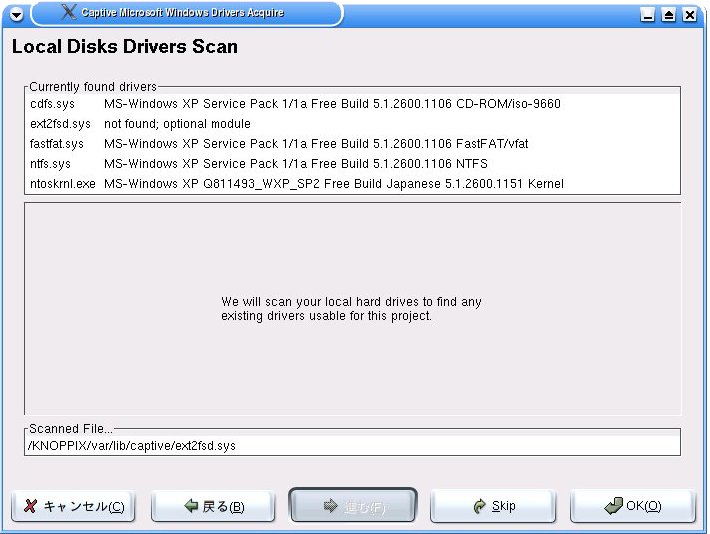The width and height of the screenshot is (710, 534).
Task: Click the Skip button
Action: [493, 506]
